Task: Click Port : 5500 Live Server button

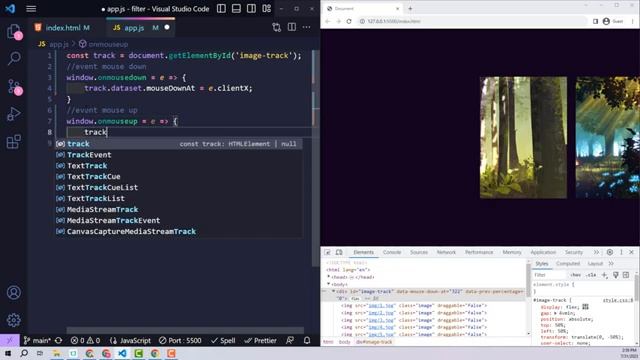Action: click(180, 340)
